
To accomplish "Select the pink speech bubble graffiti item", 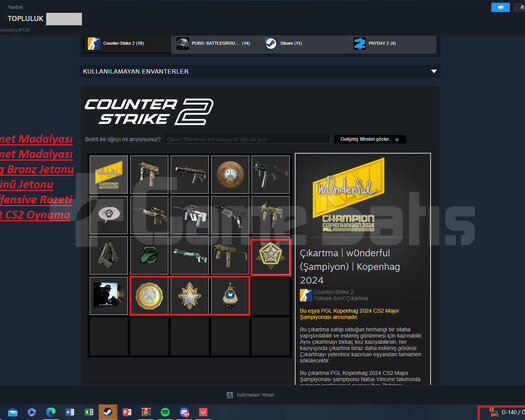I will [109, 215].
